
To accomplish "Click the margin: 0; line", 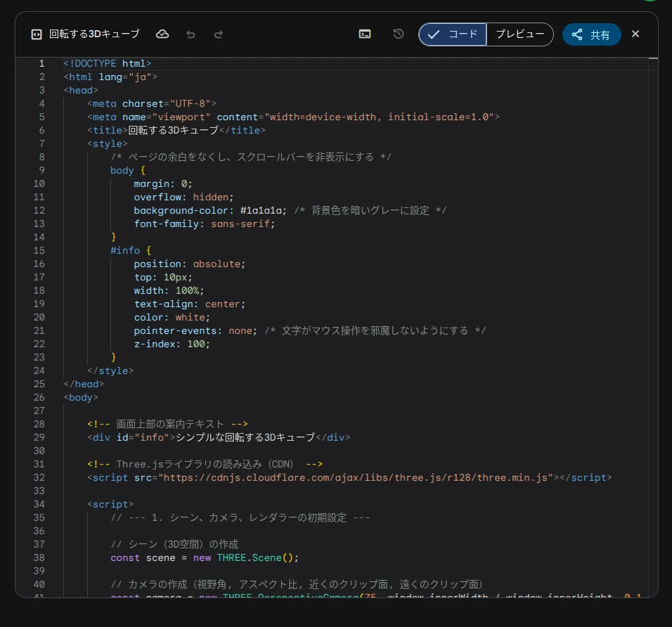I will click(x=163, y=183).
